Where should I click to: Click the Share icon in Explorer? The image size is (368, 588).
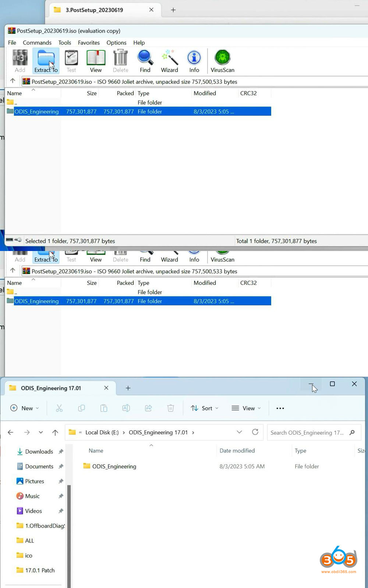point(148,408)
